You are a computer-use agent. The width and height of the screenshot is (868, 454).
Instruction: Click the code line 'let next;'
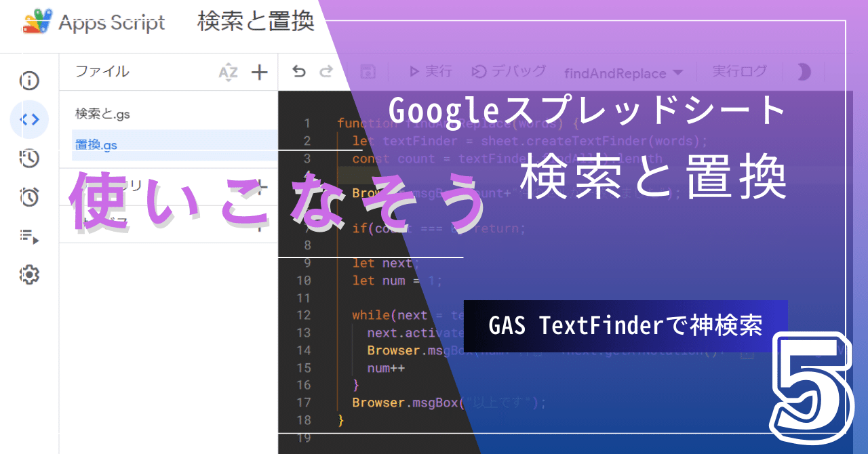(386, 263)
